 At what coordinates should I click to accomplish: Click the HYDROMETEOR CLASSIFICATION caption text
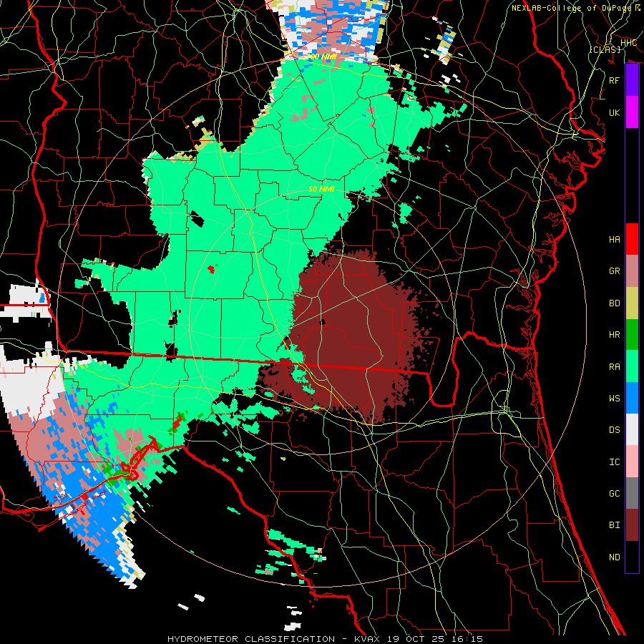251,639
